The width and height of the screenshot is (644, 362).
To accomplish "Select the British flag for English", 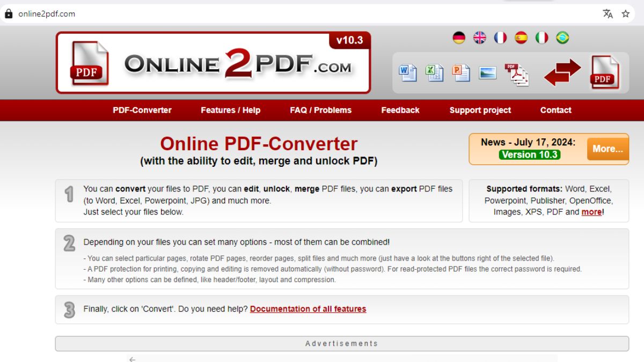I will pos(480,38).
